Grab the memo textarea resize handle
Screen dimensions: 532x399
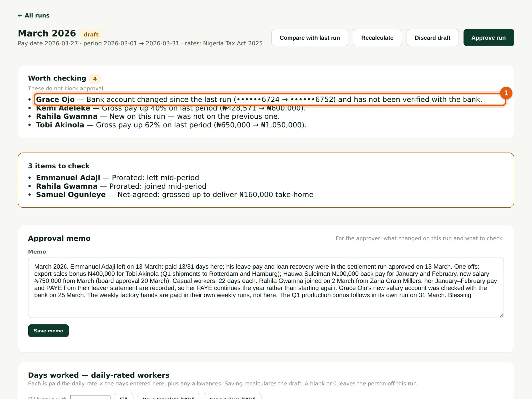coord(501,315)
